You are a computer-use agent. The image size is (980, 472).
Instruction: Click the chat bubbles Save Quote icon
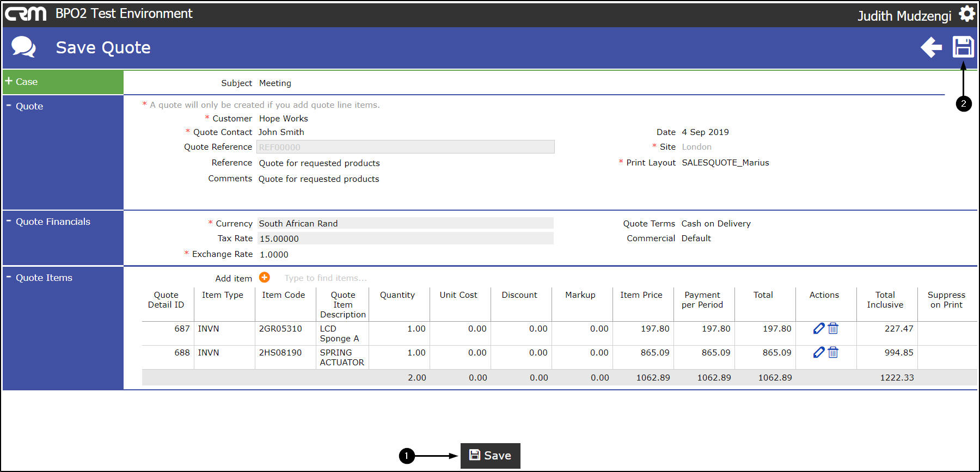23,47
